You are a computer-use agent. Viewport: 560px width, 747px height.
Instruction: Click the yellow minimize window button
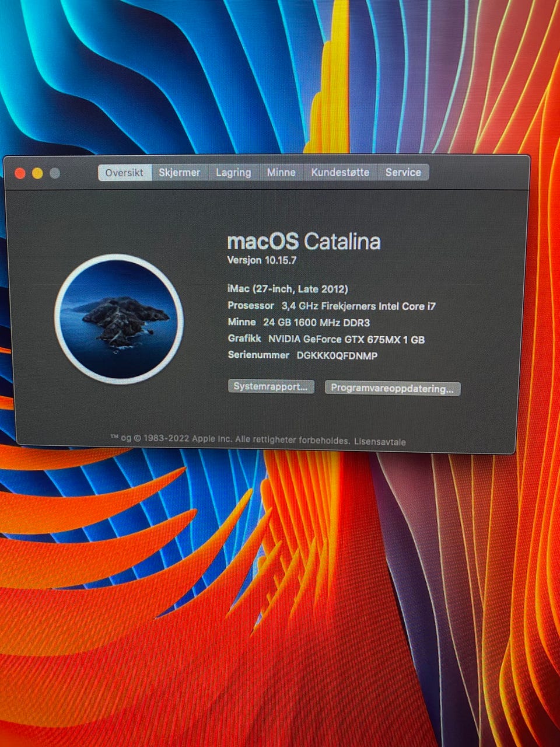(37, 173)
